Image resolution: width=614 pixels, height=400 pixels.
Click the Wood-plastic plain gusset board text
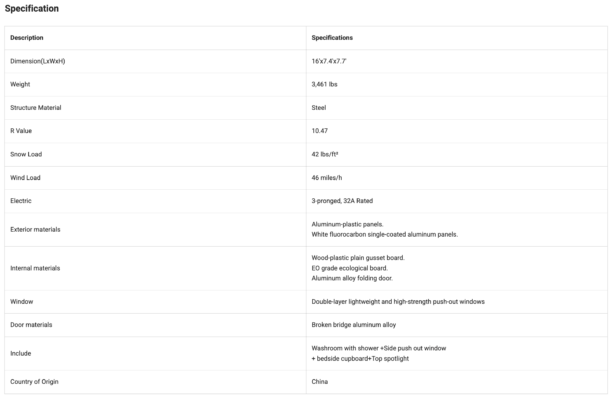tap(358, 258)
